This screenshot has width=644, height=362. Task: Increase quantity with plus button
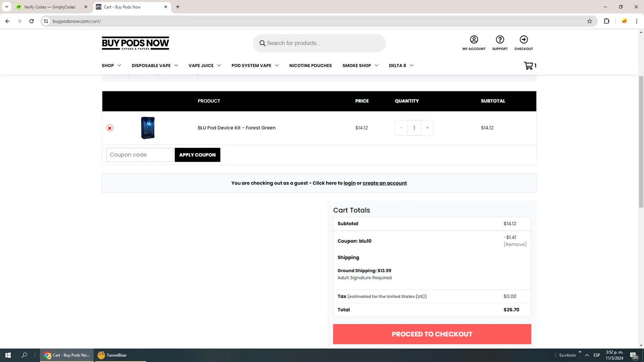pos(427,128)
